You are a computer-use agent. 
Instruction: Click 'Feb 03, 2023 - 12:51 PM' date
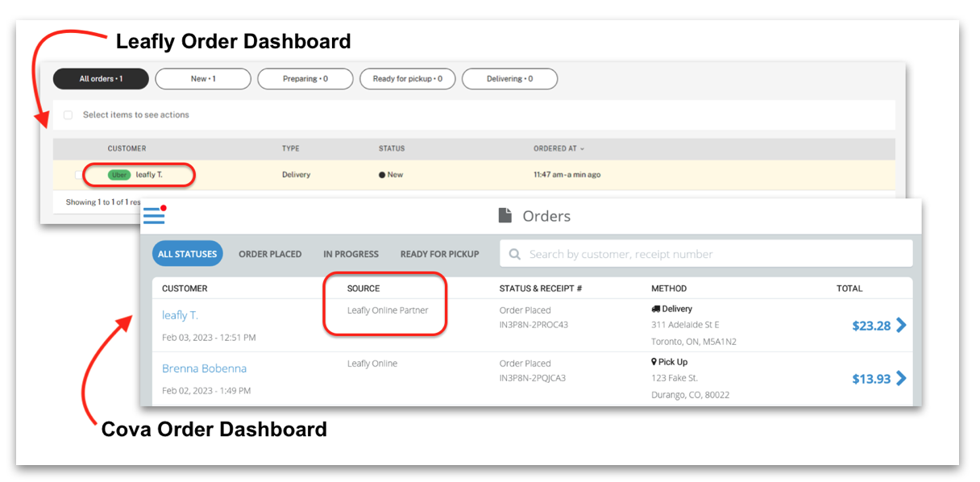[209, 338]
